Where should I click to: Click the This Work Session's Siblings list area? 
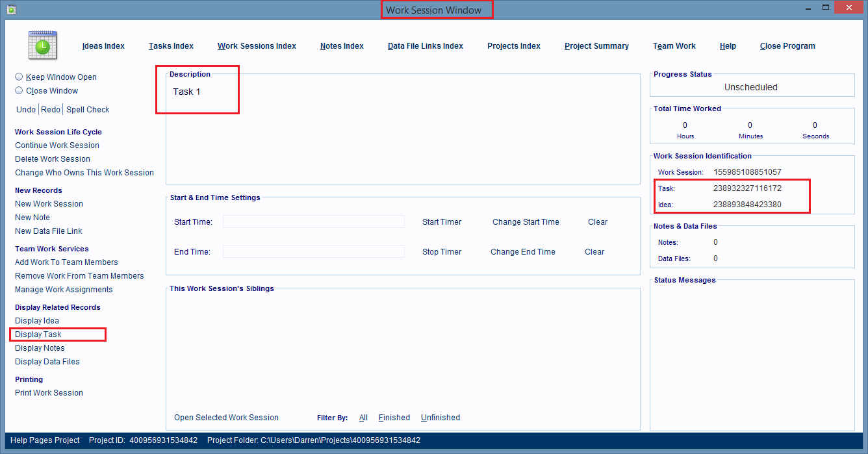403,351
